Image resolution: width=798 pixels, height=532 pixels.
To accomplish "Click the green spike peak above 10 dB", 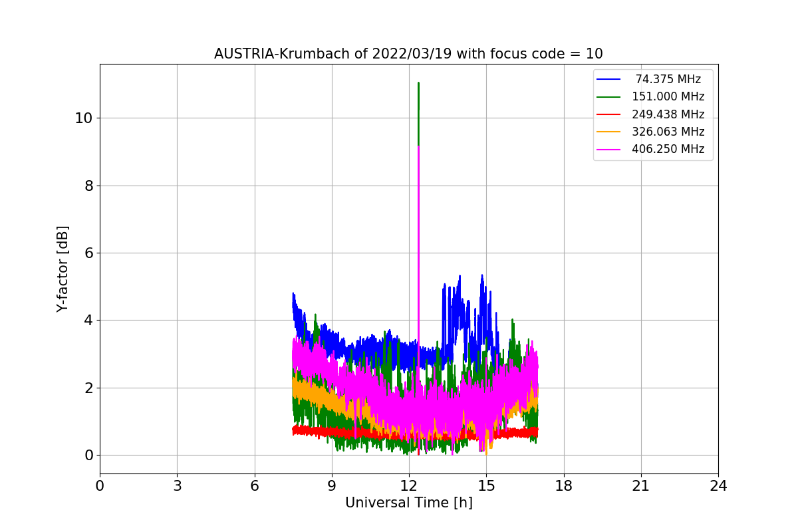I will [x=418, y=84].
